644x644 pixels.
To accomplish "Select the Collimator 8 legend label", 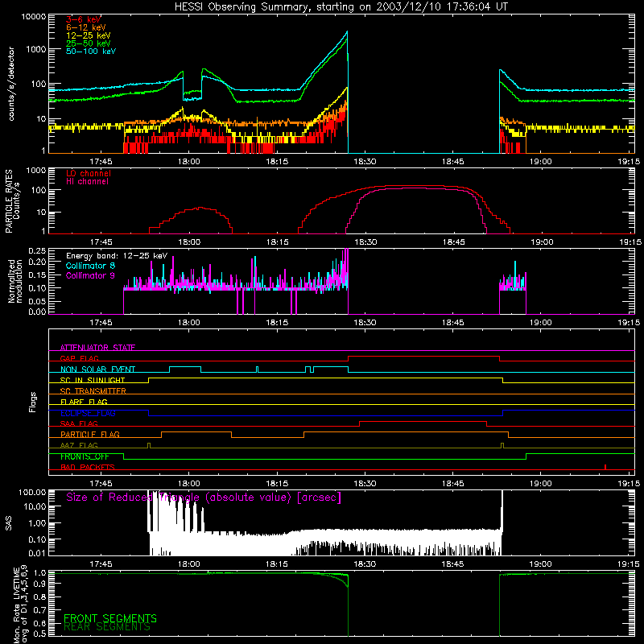I will tap(90, 266).
